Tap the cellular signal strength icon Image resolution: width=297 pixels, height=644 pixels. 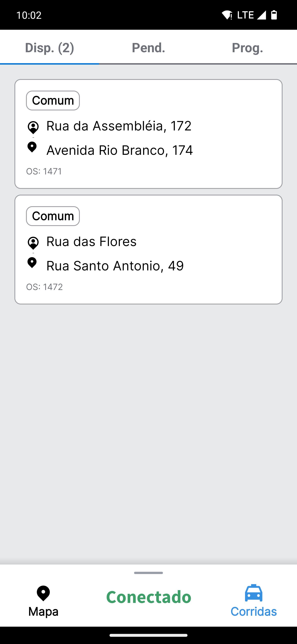tap(261, 15)
